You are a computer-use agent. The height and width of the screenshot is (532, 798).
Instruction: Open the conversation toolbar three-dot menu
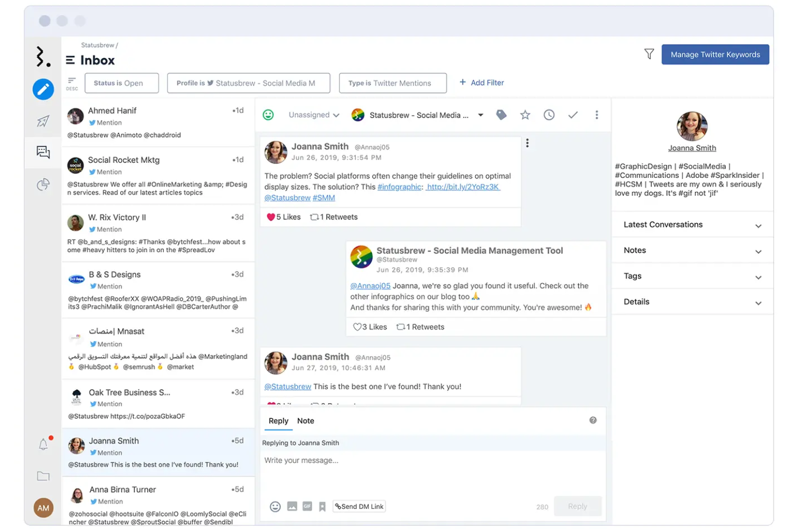pyautogui.click(x=596, y=115)
